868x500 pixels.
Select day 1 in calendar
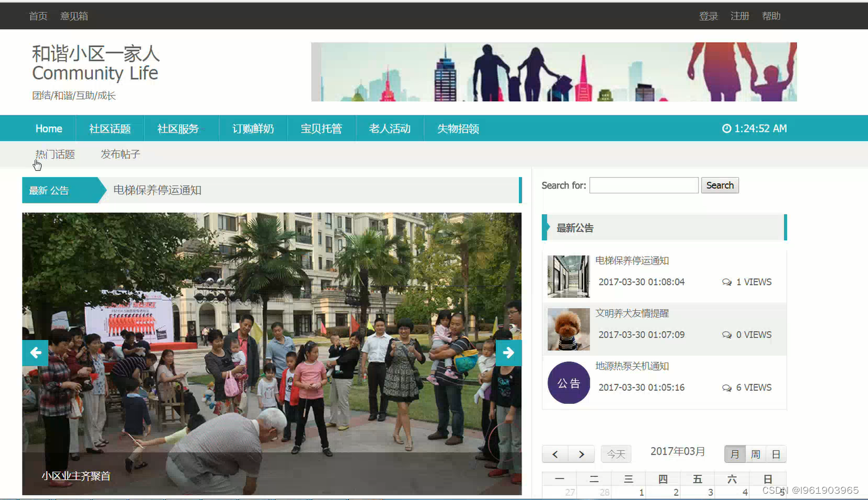[x=629, y=492]
